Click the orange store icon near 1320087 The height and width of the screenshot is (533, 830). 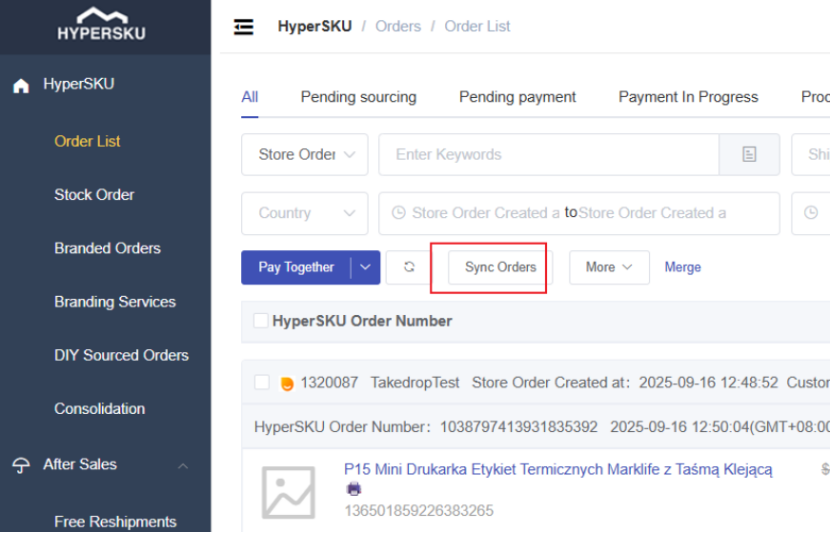(287, 383)
